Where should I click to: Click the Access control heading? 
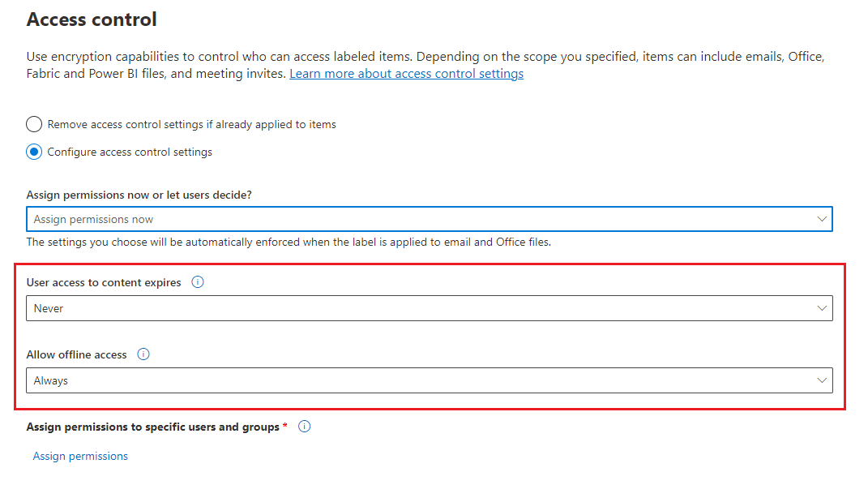(x=92, y=19)
